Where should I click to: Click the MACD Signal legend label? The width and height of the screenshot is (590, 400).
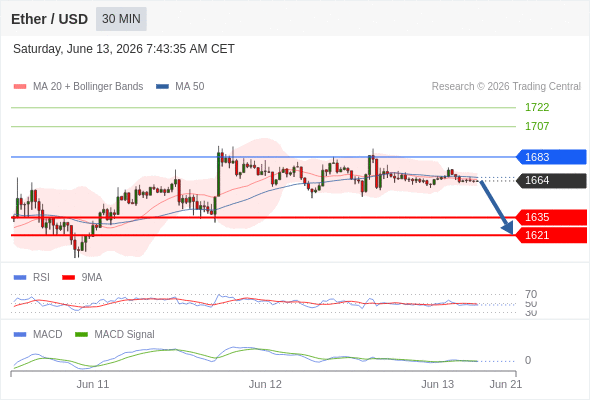125,335
